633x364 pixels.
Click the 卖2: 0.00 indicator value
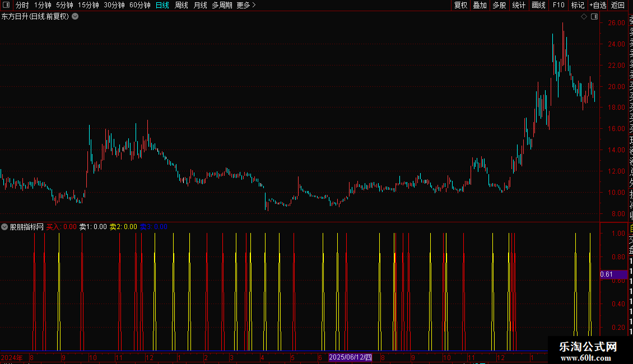pyautogui.click(x=123, y=227)
